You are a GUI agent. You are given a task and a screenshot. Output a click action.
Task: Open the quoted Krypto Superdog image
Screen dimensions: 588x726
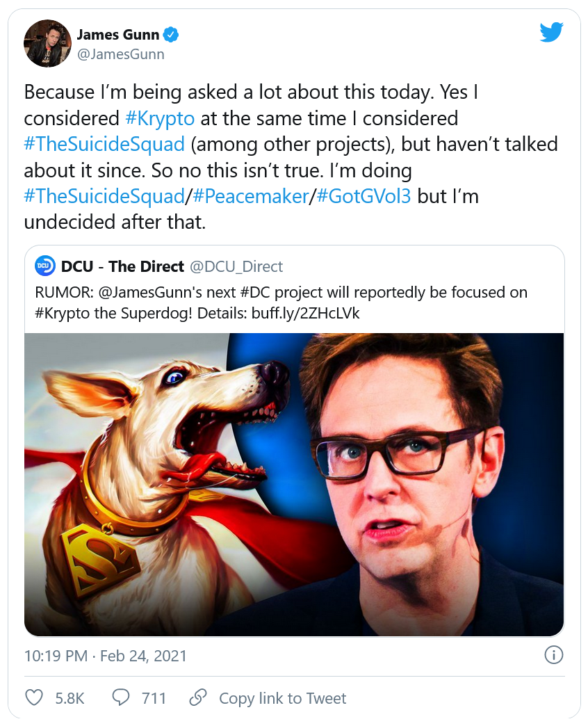294,484
